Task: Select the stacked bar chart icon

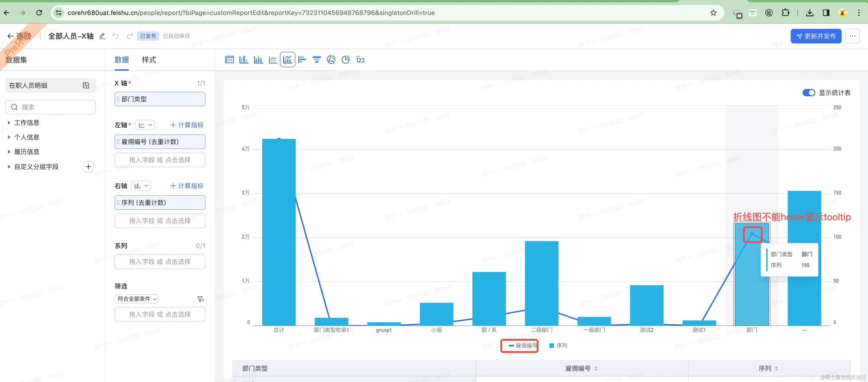Action: tap(258, 60)
